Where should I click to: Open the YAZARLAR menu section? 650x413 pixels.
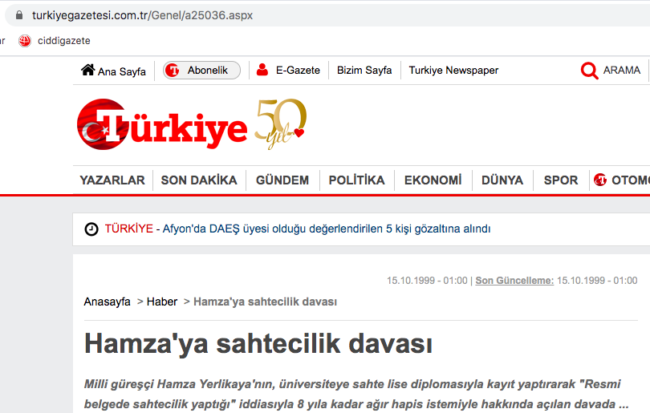click(x=113, y=181)
